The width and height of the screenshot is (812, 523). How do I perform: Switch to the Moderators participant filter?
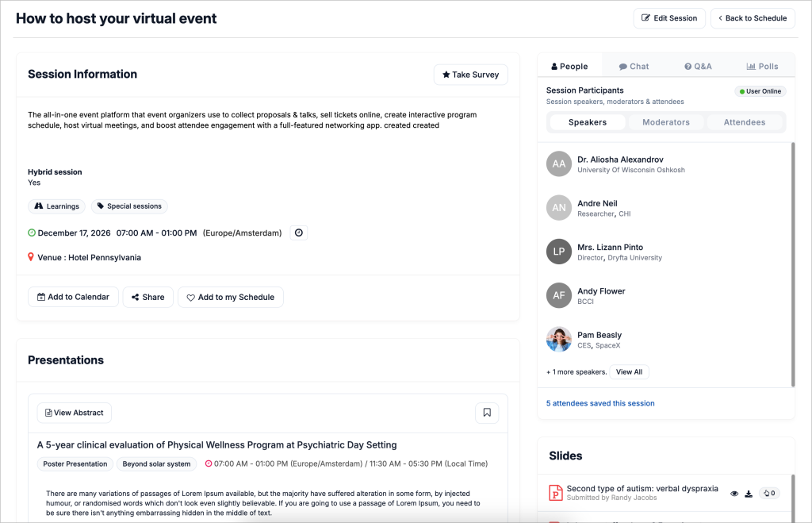pos(666,121)
